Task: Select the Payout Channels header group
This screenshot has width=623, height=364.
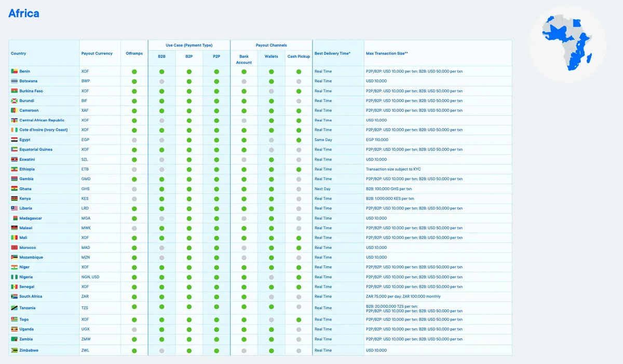Action: pyautogui.click(x=271, y=45)
